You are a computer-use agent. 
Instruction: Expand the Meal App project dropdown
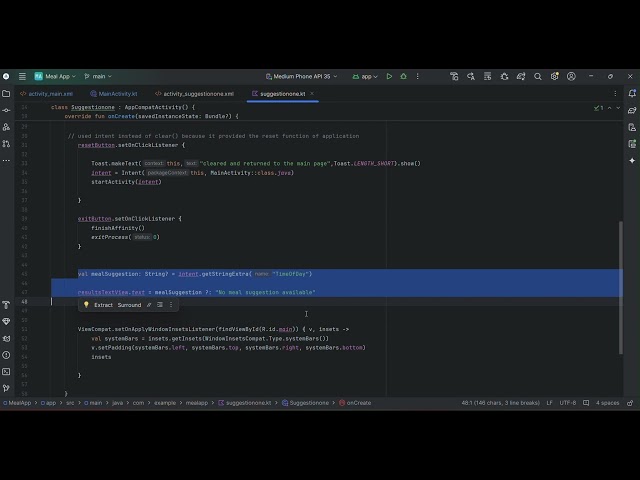point(55,76)
